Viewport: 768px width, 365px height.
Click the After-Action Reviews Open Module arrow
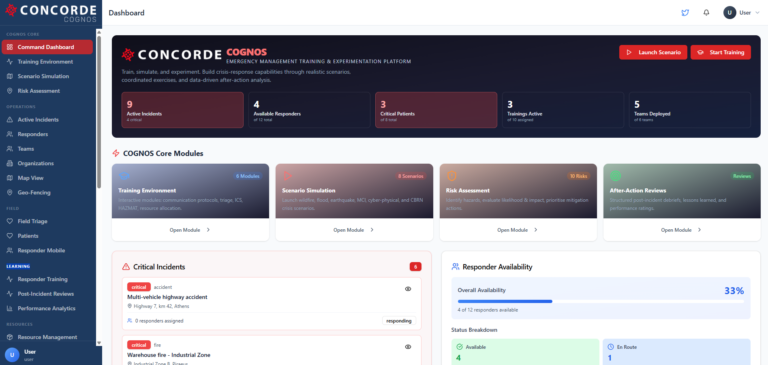point(699,230)
